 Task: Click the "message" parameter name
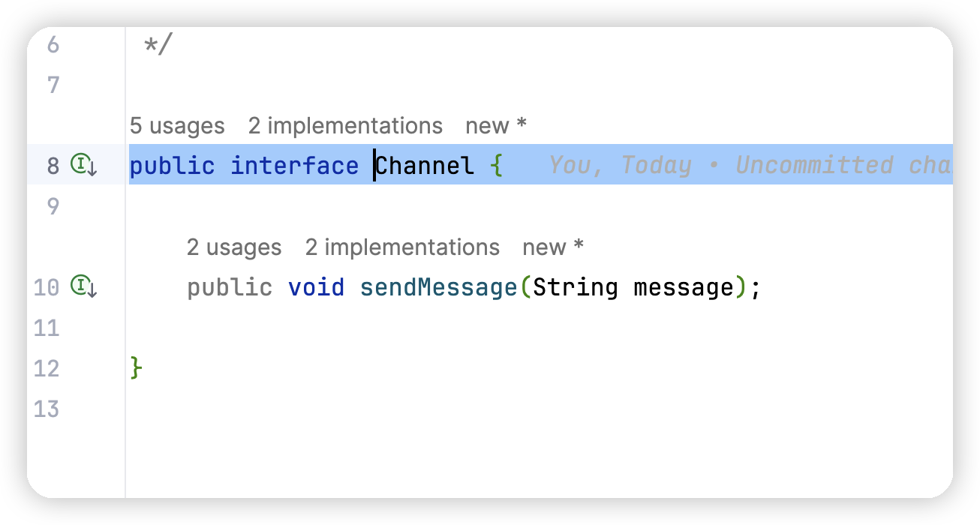pyautogui.click(x=684, y=286)
